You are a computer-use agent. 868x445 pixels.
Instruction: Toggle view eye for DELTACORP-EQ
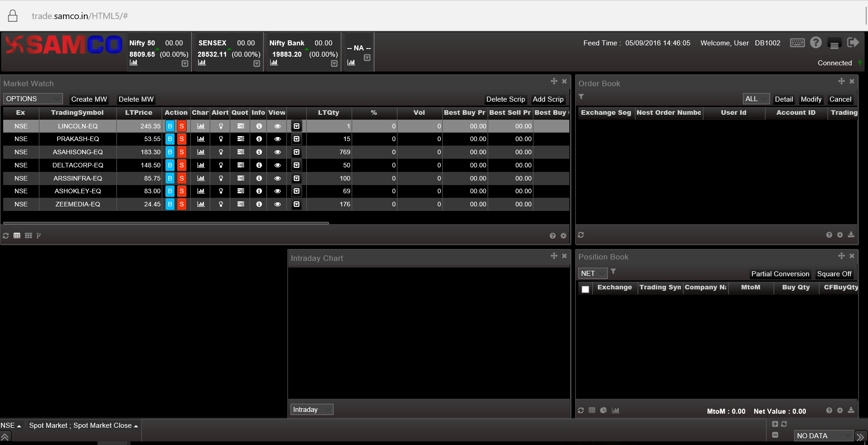click(x=277, y=165)
